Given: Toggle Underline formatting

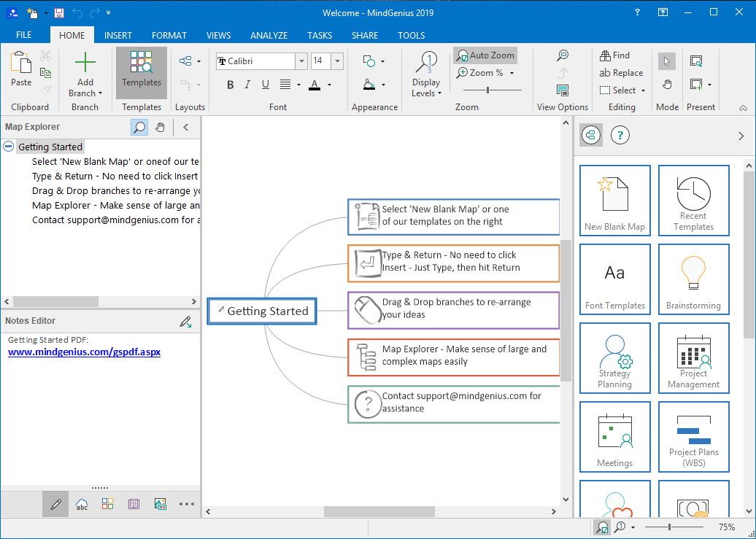Looking at the screenshot, I should [265, 85].
